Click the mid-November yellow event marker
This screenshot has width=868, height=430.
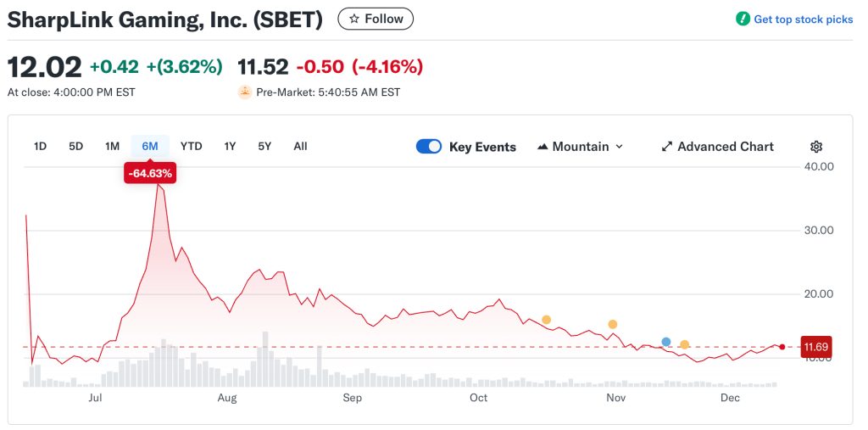684,345
